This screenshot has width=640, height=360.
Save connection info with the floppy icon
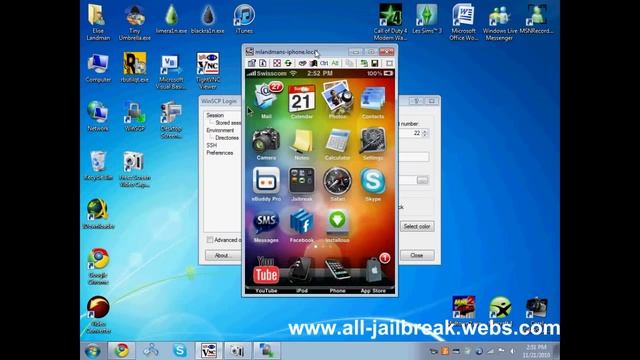point(374,63)
